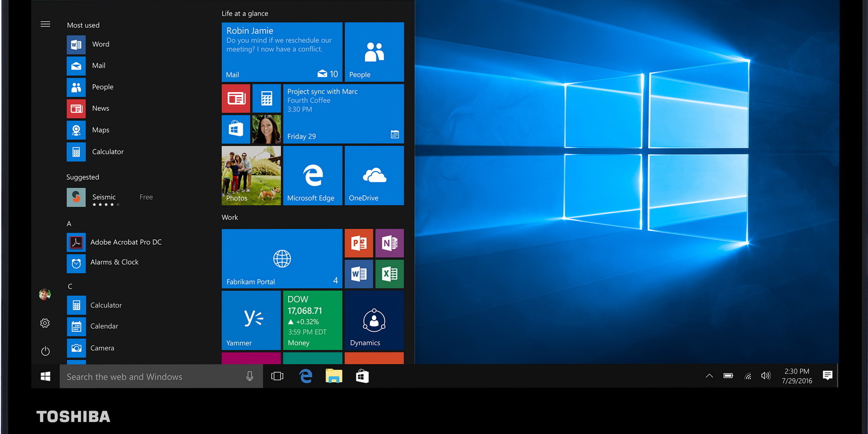Open Settings gear in Start menu
868x434 pixels.
(45, 323)
